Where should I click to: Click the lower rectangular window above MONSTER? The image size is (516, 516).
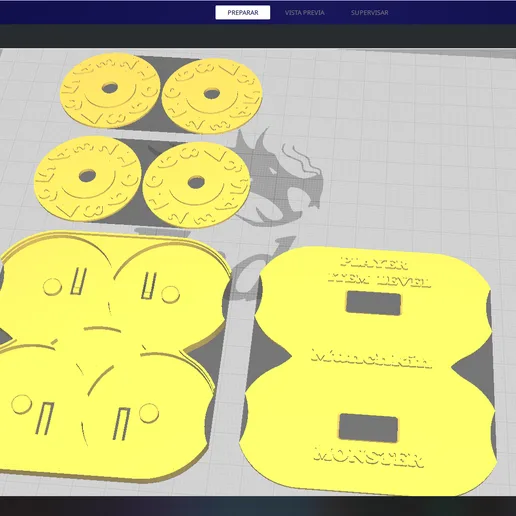[368, 428]
